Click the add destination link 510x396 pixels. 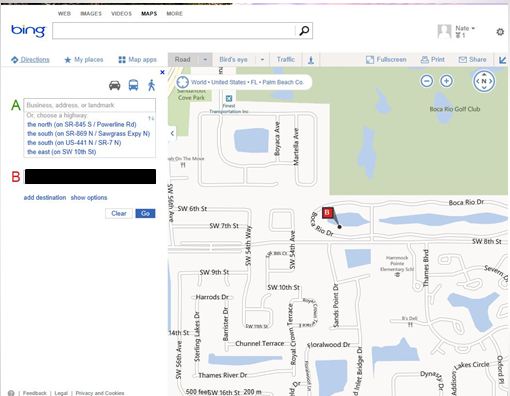click(45, 197)
